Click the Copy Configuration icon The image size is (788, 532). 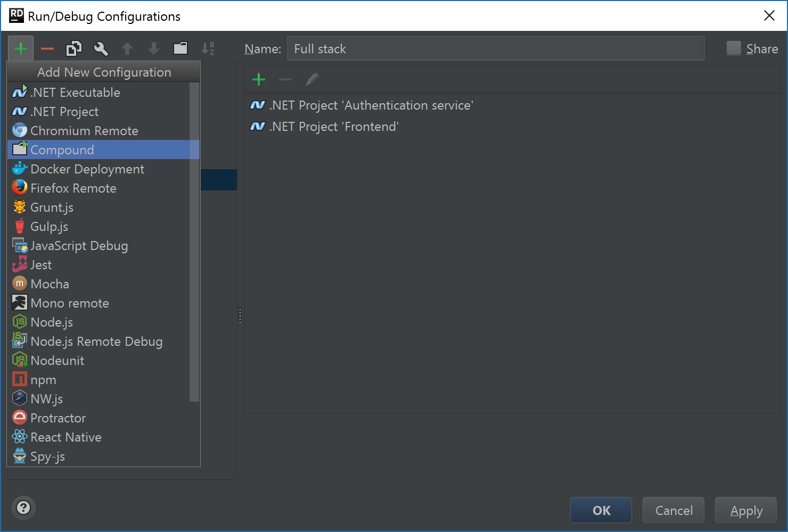pos(74,49)
